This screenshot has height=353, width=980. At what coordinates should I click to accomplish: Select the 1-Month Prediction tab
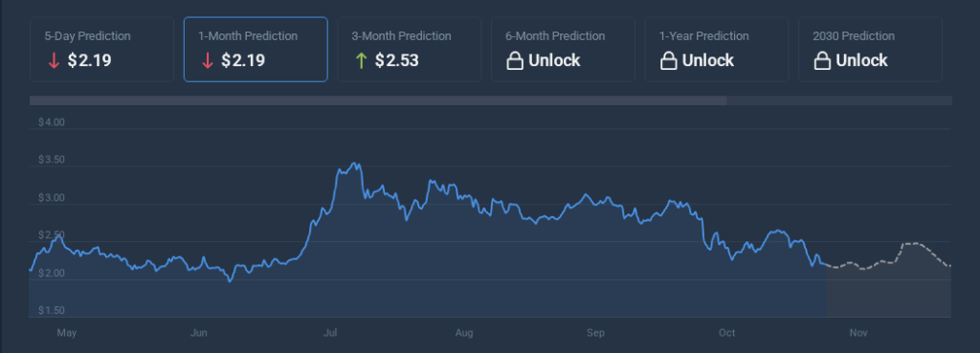[x=256, y=50]
